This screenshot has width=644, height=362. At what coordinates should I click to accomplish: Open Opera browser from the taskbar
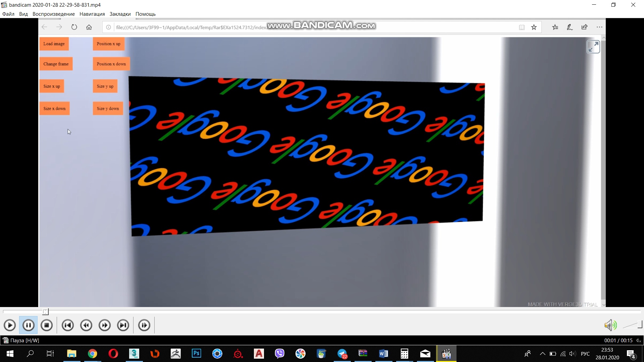[113, 354]
